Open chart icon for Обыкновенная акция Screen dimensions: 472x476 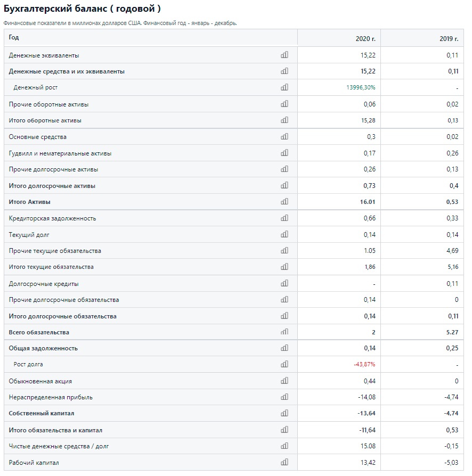284,381
